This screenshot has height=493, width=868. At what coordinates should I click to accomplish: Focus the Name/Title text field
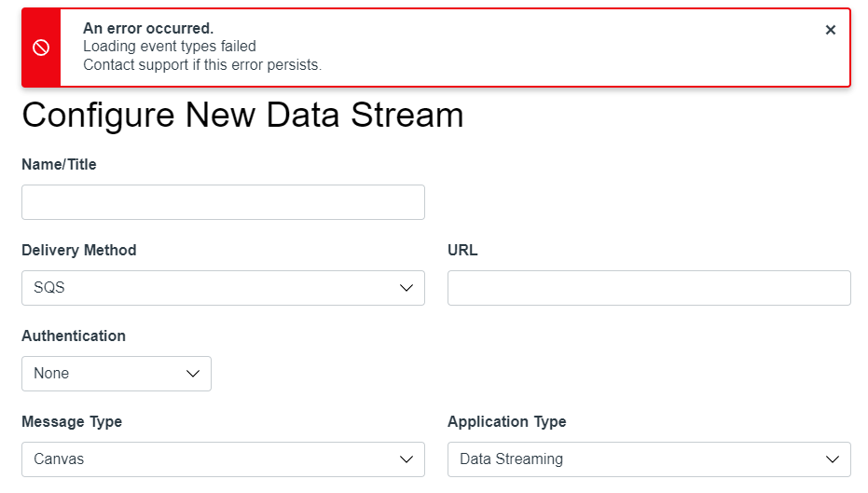click(x=223, y=202)
